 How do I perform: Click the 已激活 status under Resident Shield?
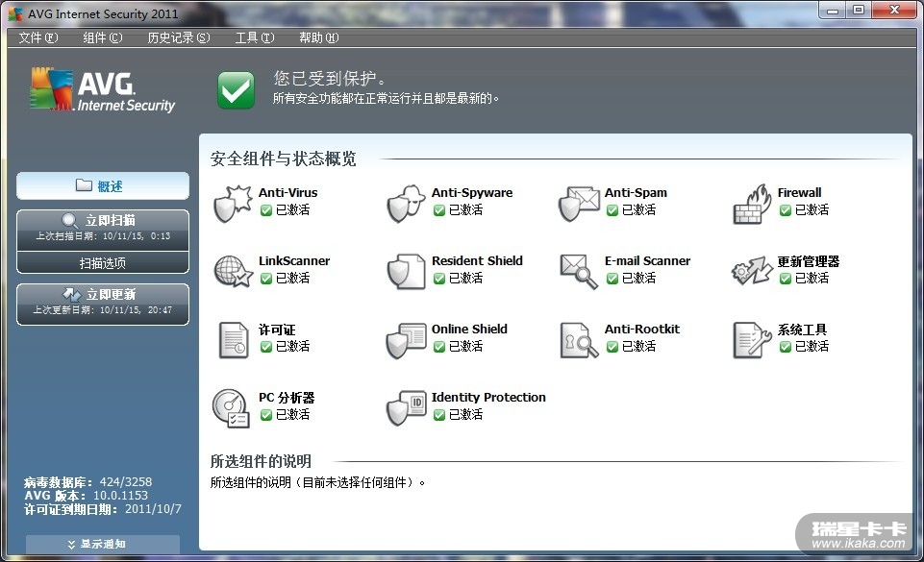tap(465, 279)
